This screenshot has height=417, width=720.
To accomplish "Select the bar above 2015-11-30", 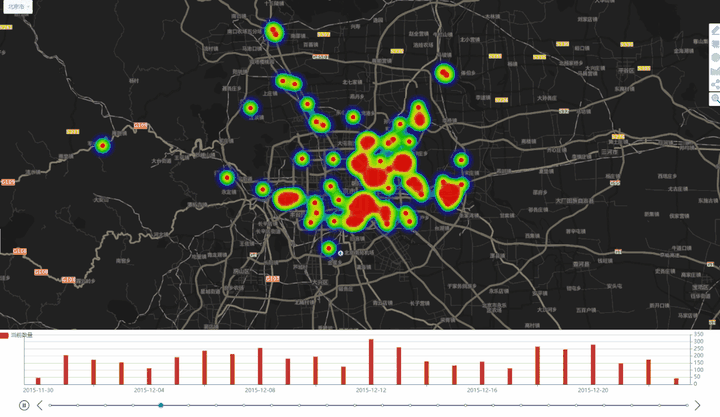I will [38, 381].
